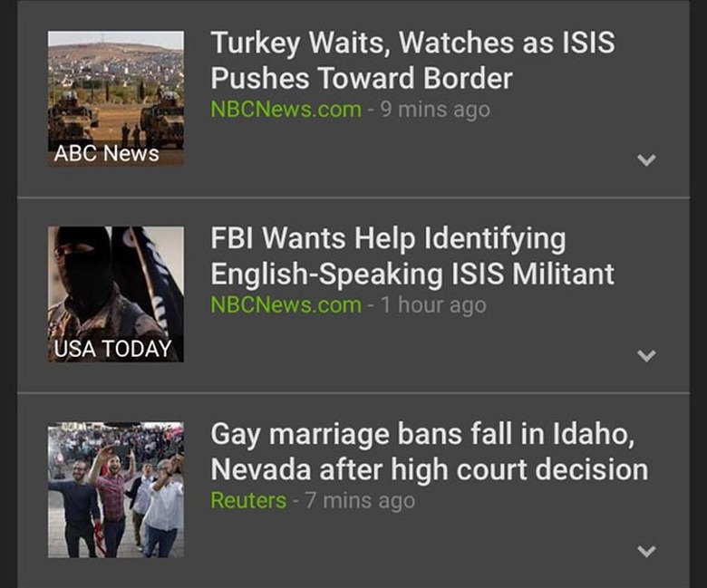Image resolution: width=707 pixels, height=588 pixels.
Task: Click the Reuters source label
Action: coord(248,501)
